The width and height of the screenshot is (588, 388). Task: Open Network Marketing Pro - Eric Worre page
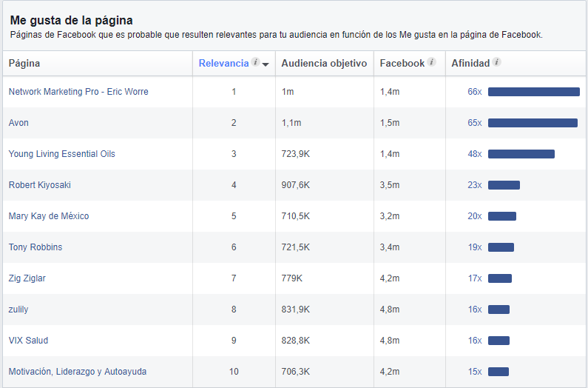pos(78,92)
